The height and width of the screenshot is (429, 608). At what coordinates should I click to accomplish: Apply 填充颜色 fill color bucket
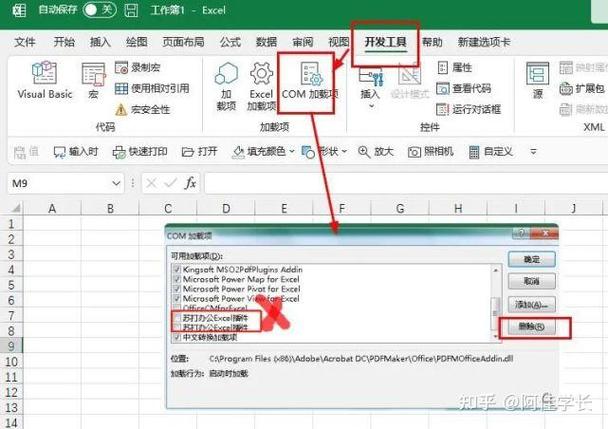[x=238, y=152]
